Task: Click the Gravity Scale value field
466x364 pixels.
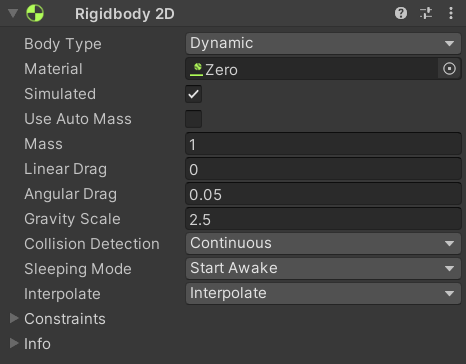Action: pos(323,219)
